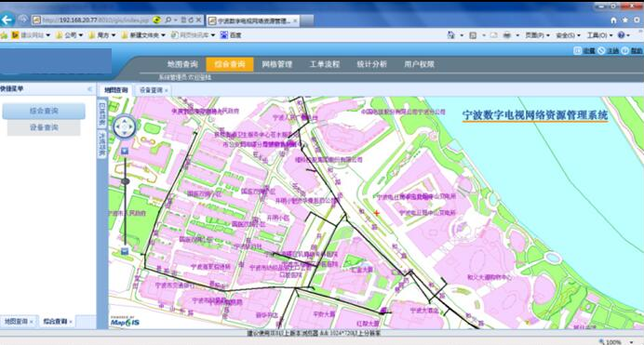The width and height of the screenshot is (644, 345).
Task: Click the favorites star icon at top right
Action: tap(625, 20)
